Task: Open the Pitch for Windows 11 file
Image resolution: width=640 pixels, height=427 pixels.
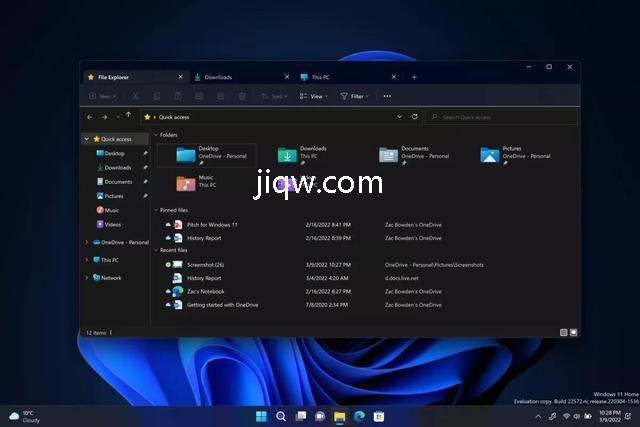Action: (x=212, y=225)
